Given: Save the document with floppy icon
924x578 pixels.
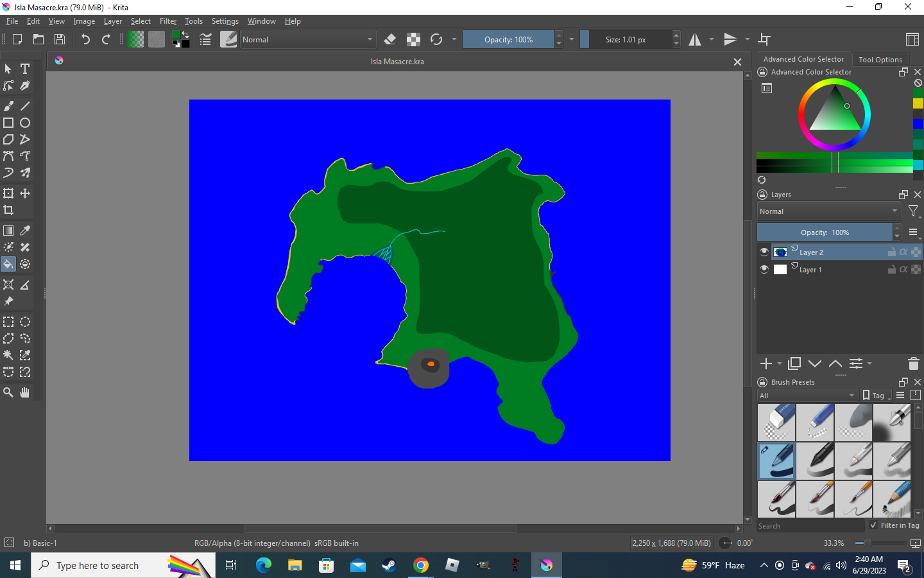Looking at the screenshot, I should pos(60,39).
